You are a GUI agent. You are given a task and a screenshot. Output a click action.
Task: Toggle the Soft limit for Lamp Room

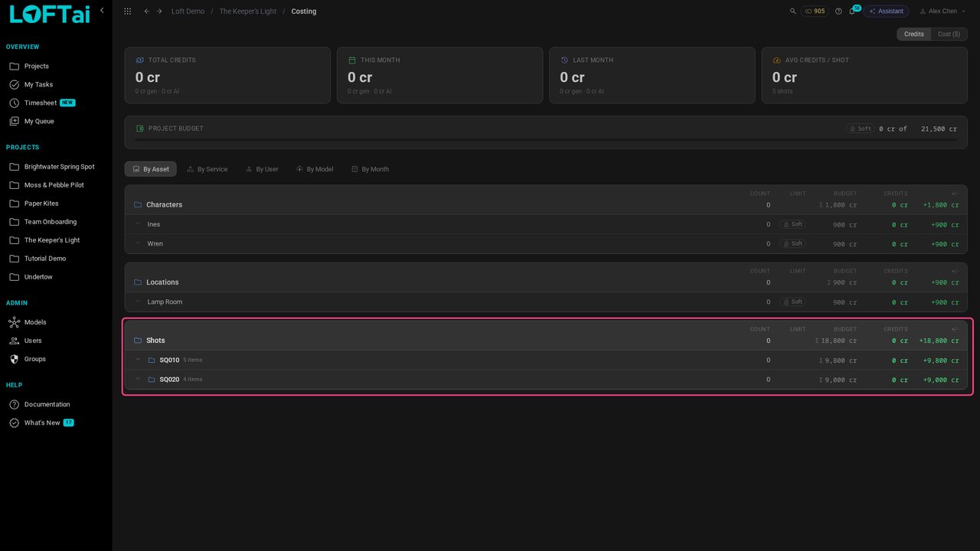tap(792, 302)
